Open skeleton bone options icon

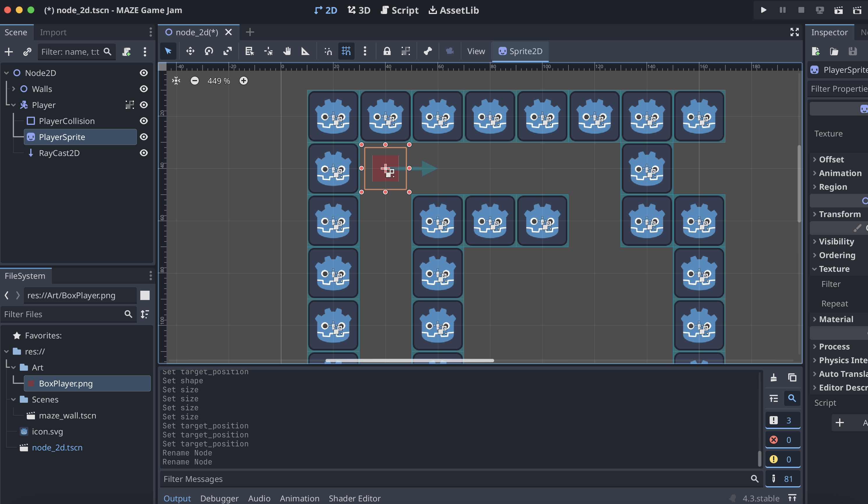[x=428, y=51]
